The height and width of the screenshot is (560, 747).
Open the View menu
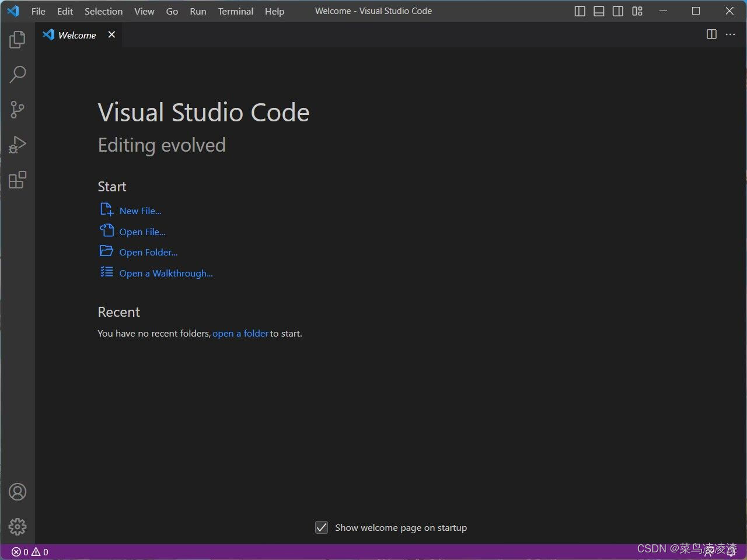144,11
